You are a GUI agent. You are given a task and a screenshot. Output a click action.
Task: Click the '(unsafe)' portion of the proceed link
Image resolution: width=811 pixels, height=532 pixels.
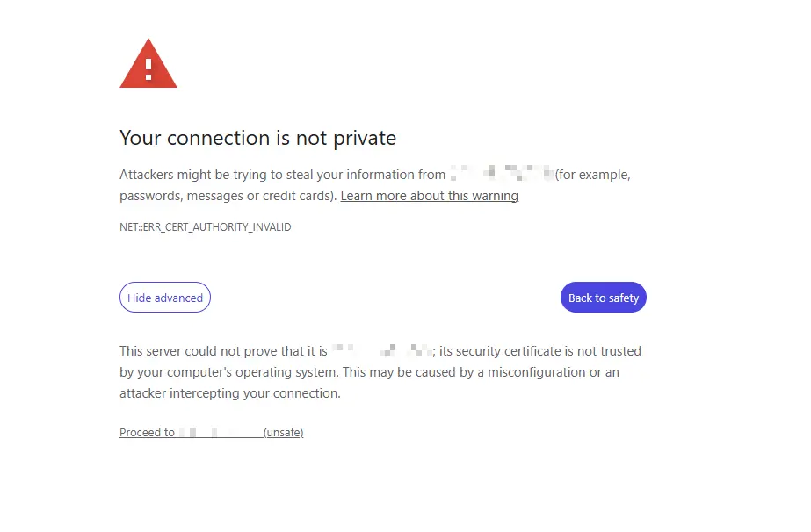(283, 431)
